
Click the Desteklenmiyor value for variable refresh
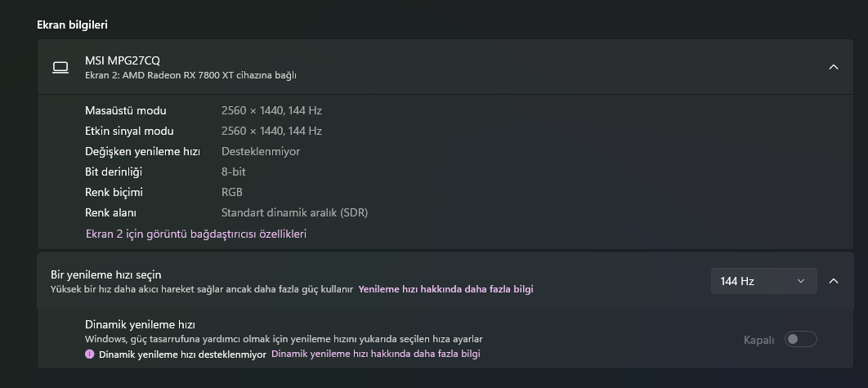coord(261,151)
